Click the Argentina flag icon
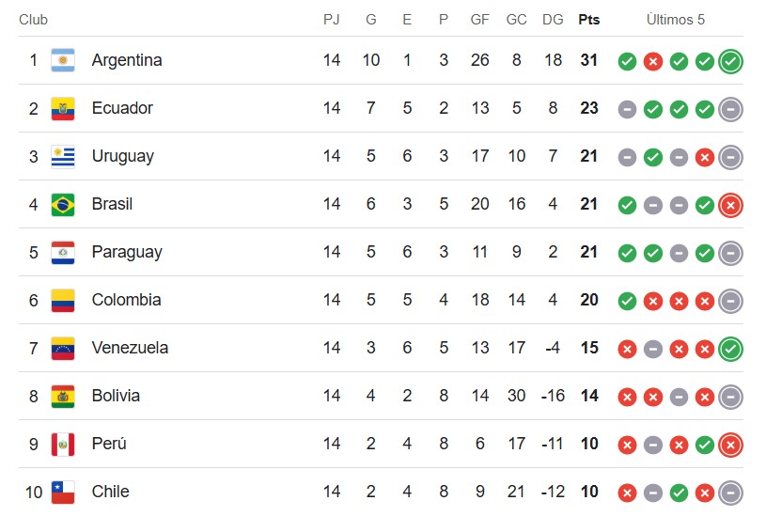The height and width of the screenshot is (532, 766). pyautogui.click(x=63, y=60)
